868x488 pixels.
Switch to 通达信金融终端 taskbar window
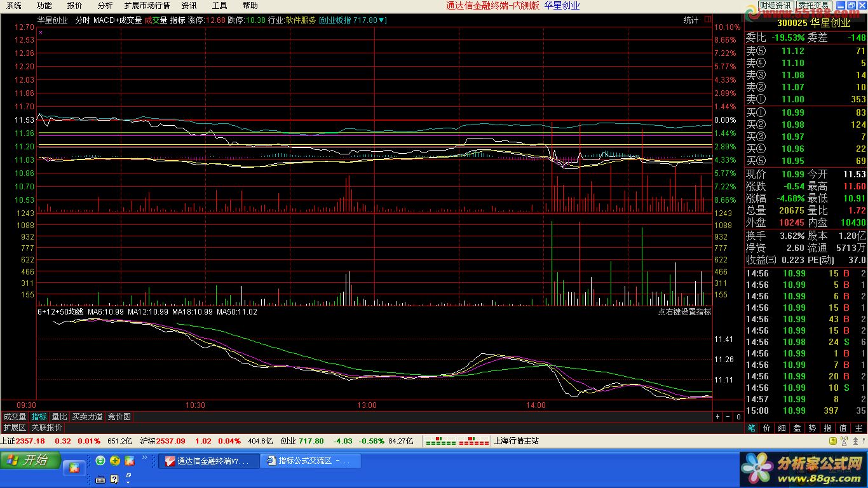(209, 461)
